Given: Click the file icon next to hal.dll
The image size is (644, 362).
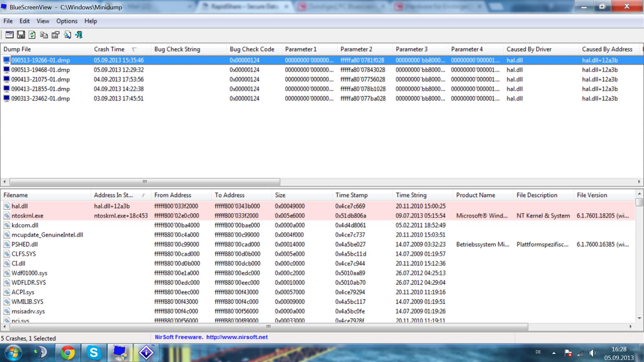Looking at the screenshot, I should (x=7, y=206).
